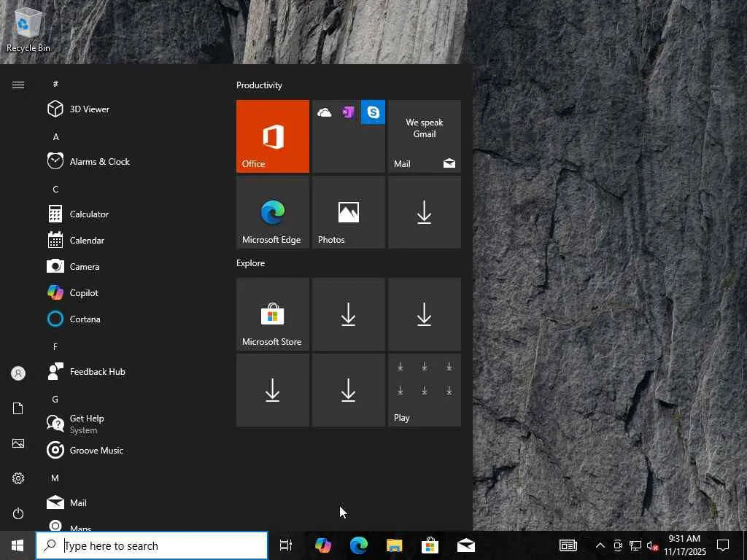747x560 pixels.
Task: Click the OneDrive icon in tile folder
Action: click(325, 112)
